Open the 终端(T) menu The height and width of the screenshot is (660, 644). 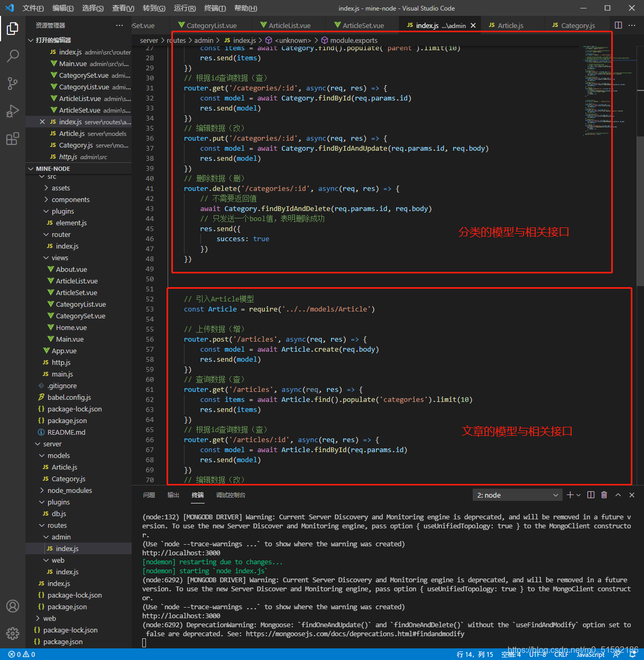tap(215, 8)
